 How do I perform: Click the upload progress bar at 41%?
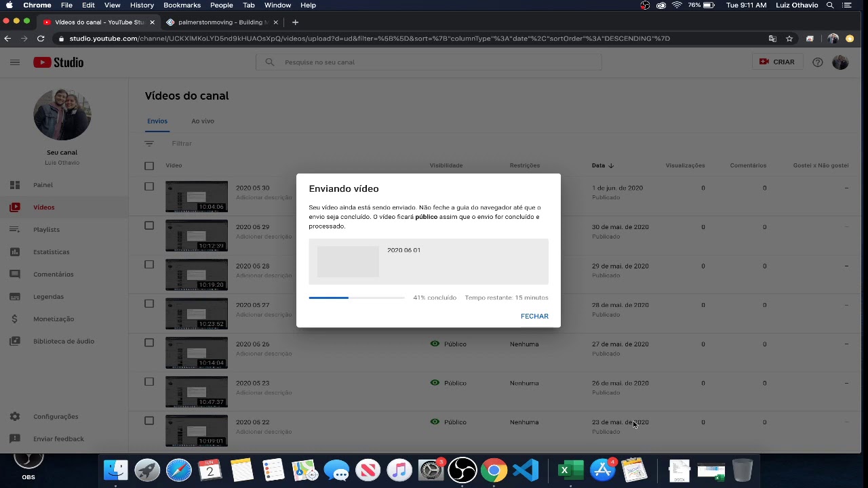coord(357,298)
